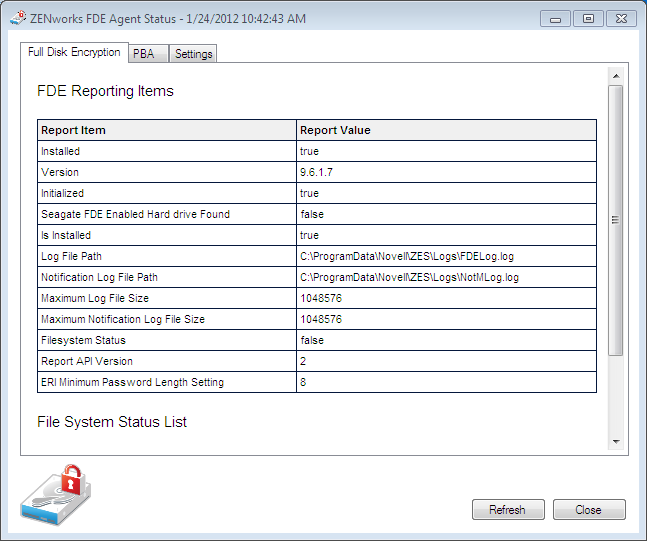Click the ZENworks title bar app icon
The width and height of the screenshot is (647, 541).
click(x=18, y=19)
